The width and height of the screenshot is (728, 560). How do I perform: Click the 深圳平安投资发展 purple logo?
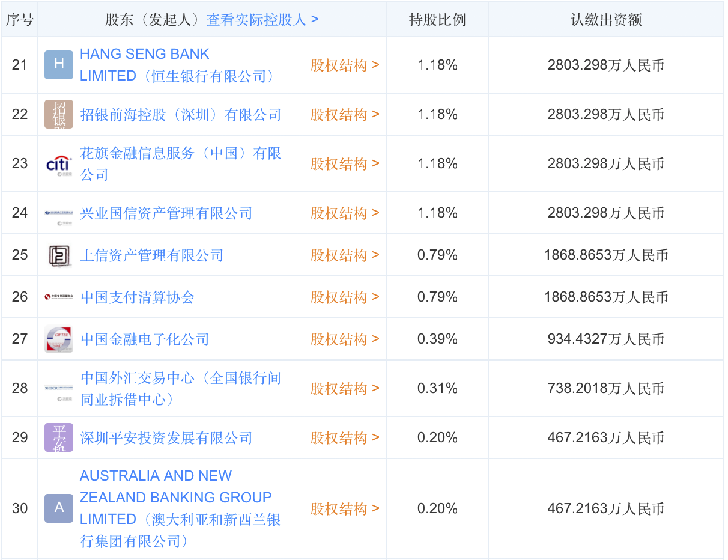pos(59,437)
